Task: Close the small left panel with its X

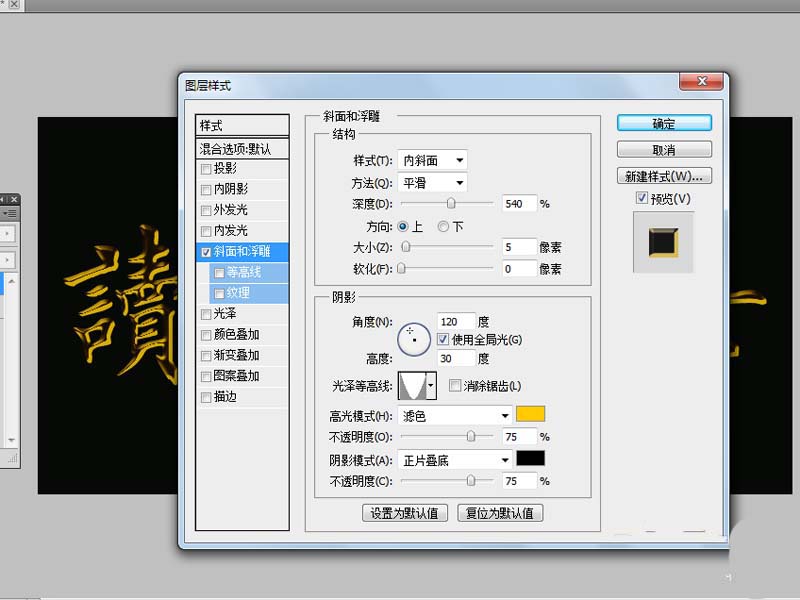Action: pos(14,199)
